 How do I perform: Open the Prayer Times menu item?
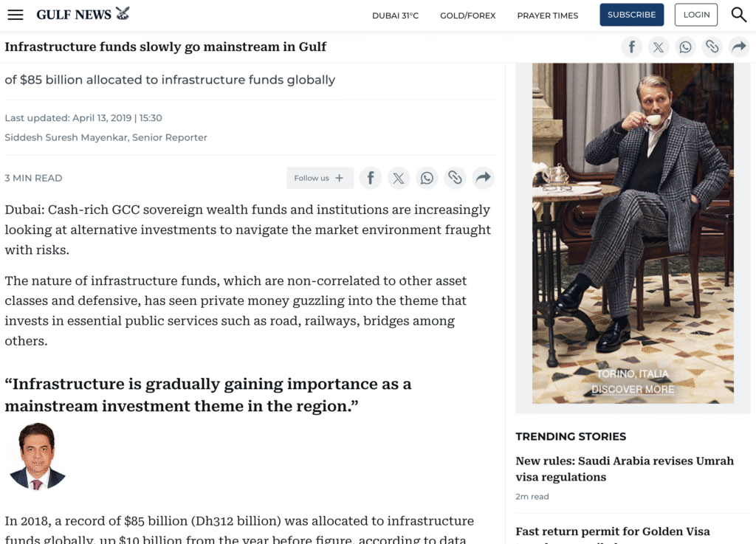click(x=547, y=16)
